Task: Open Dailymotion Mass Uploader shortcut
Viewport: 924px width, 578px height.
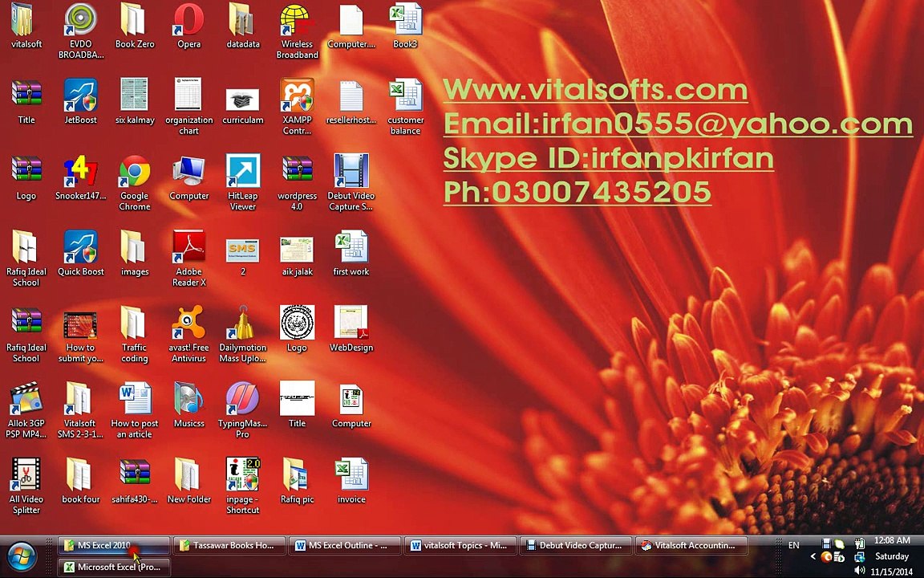Action: click(x=243, y=335)
